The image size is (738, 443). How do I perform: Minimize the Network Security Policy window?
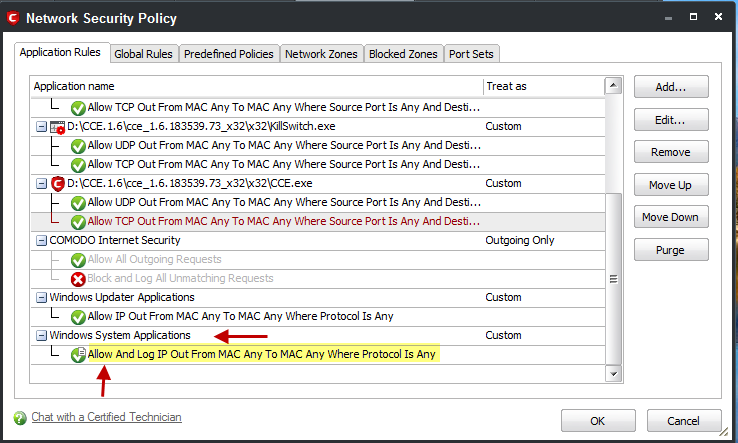[x=668, y=18]
